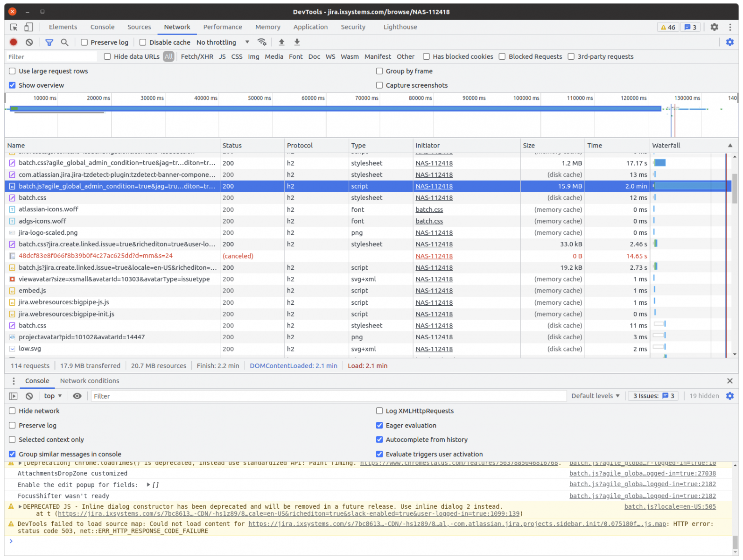Viewport: 743px width, 560px height.
Task: Open the Performance tab
Action: click(x=223, y=27)
